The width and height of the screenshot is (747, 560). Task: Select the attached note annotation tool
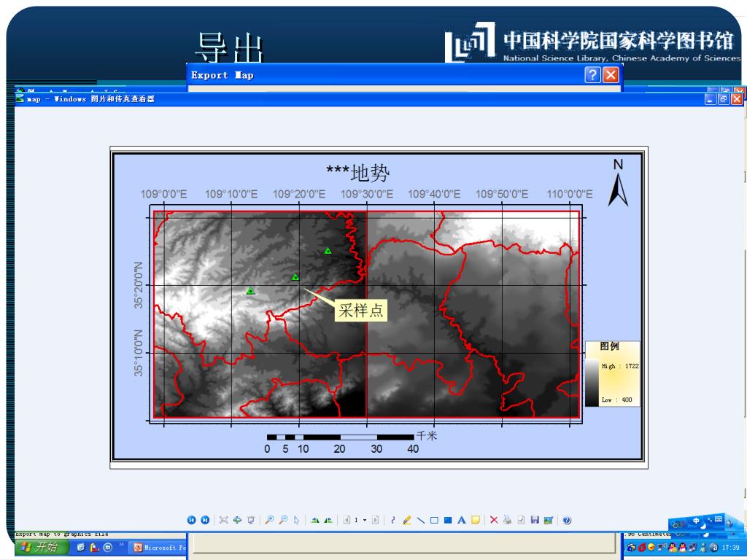pyautogui.click(x=476, y=520)
